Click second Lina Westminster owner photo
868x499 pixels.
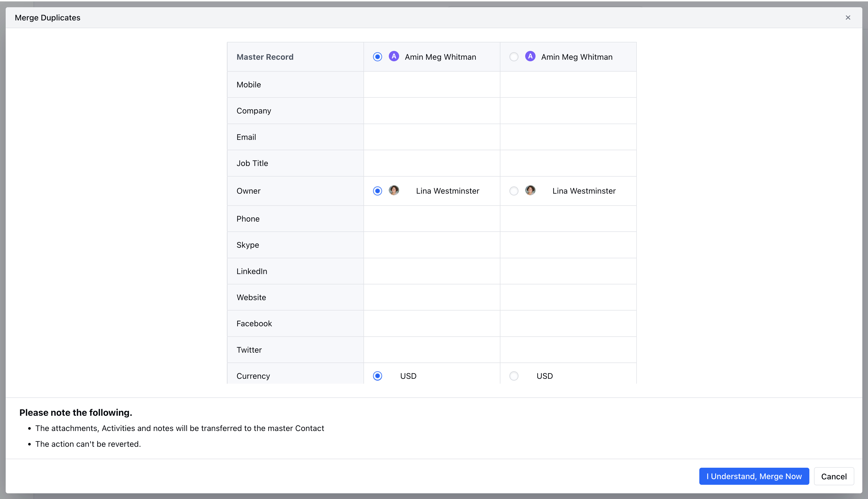(530, 190)
